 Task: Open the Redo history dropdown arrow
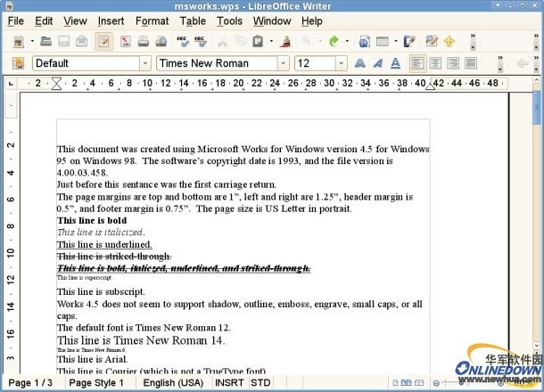pos(347,41)
